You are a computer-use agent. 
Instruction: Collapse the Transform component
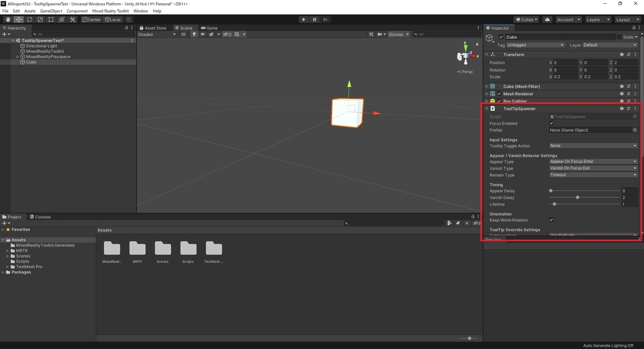click(487, 54)
